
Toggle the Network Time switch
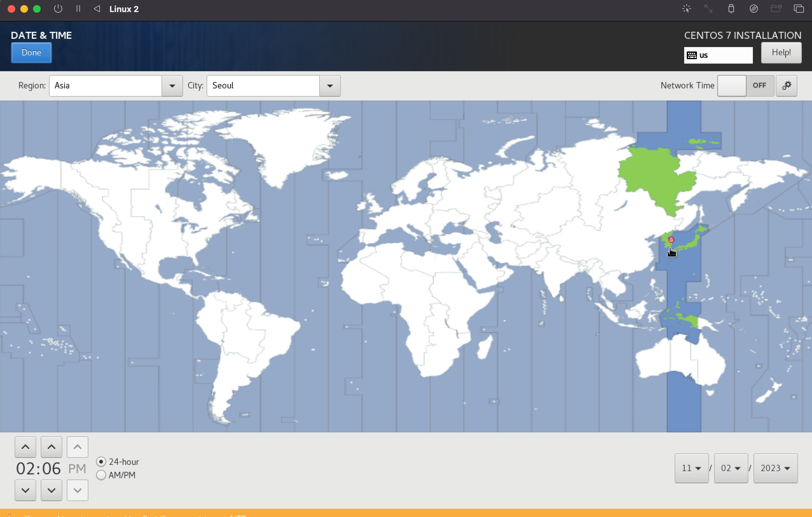pyautogui.click(x=745, y=86)
